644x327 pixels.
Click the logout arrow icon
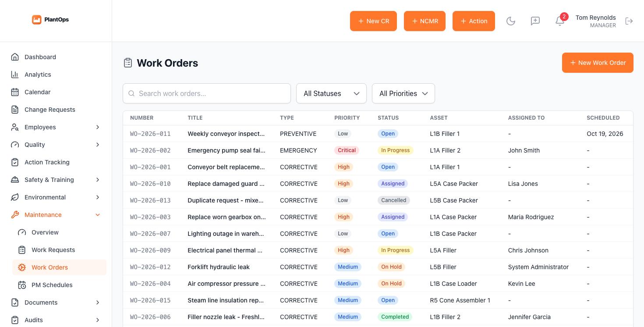tap(629, 21)
